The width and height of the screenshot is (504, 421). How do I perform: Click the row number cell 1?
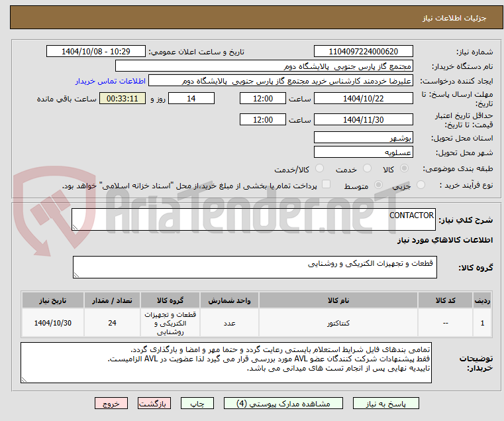pyautogui.click(x=482, y=323)
